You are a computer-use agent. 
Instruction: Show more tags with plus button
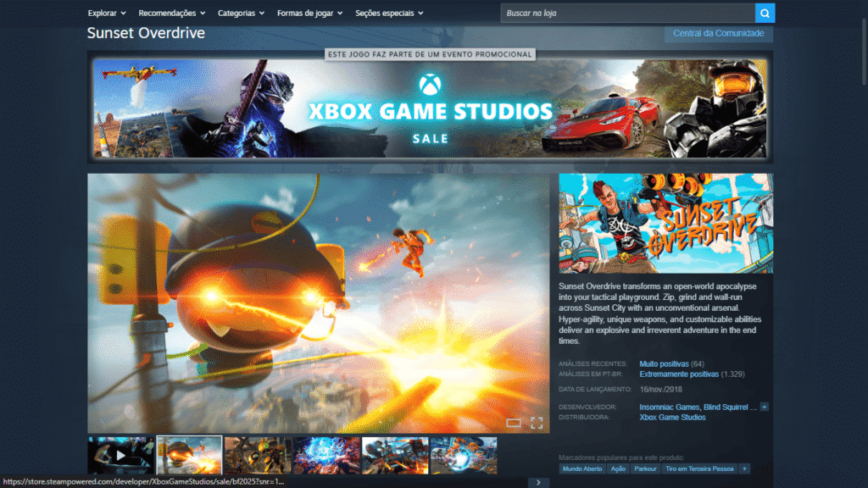(744, 469)
